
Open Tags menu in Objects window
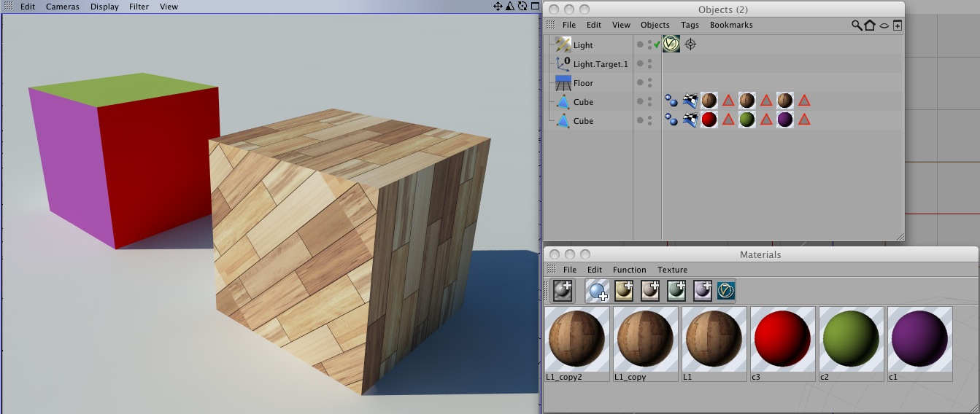[x=690, y=25]
